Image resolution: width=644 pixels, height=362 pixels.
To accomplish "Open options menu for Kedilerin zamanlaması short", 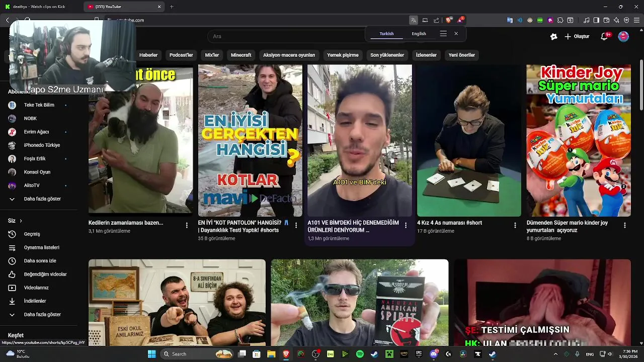I will pos(187,225).
